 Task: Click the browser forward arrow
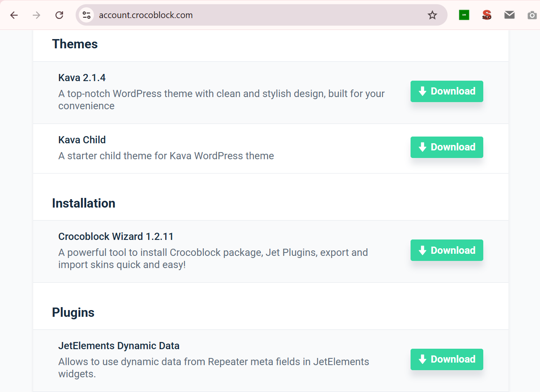[x=37, y=15]
